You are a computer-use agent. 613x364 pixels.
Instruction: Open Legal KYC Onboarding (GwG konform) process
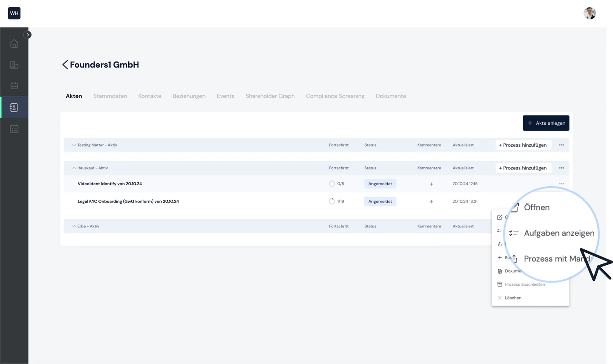128,202
